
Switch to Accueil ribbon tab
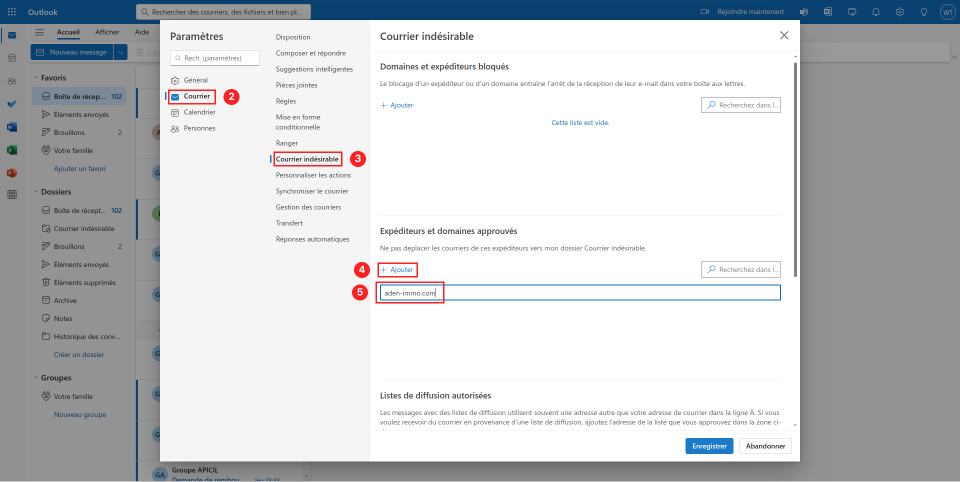pyautogui.click(x=69, y=32)
